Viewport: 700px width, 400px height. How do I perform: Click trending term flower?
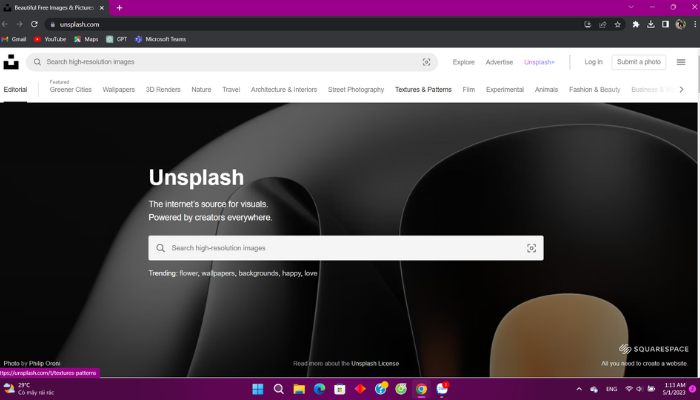188,273
